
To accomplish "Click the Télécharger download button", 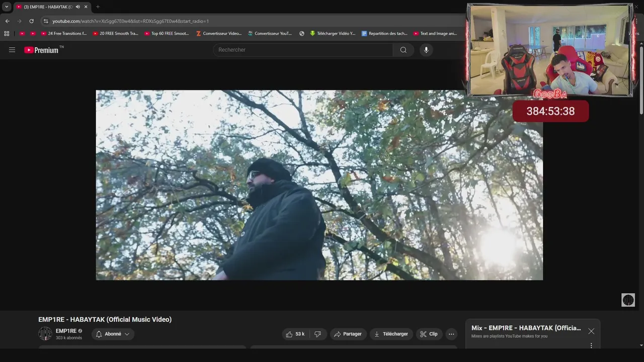I will [x=391, y=334].
